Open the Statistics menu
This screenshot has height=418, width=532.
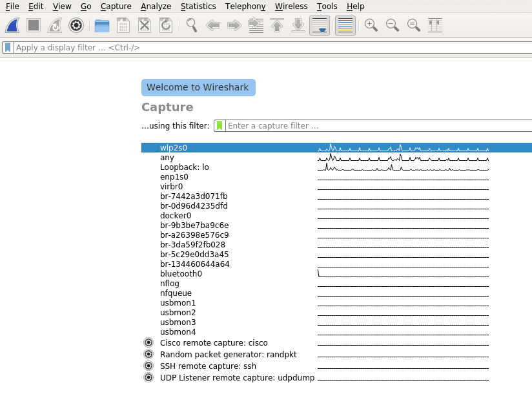pos(198,6)
